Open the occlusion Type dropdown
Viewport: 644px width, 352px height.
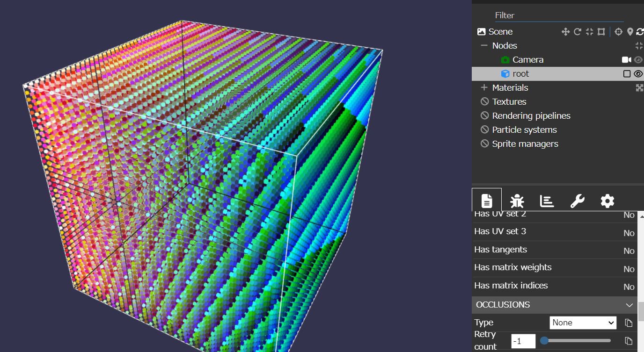pos(583,323)
